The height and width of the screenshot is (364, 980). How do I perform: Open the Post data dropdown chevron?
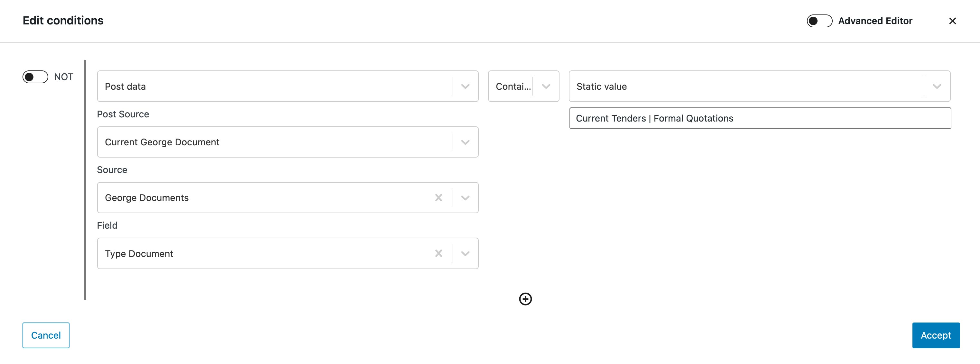coord(465,86)
